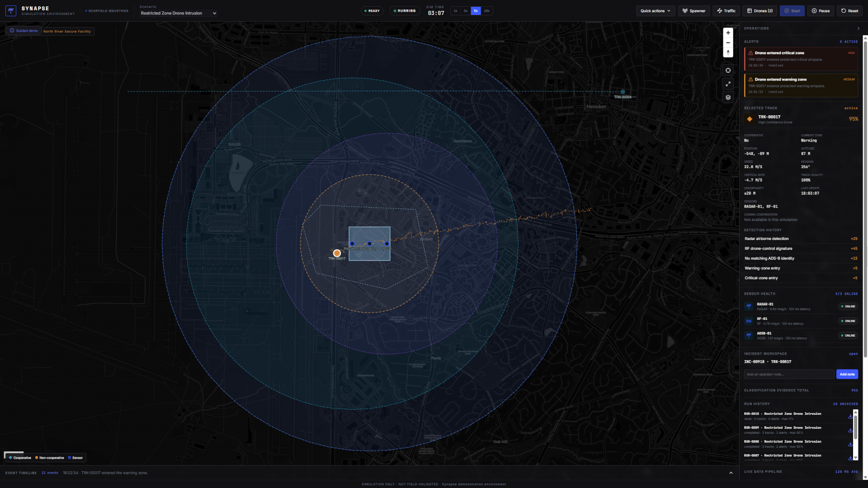
Task: Select the No matching ADS-B identity row
Action: click(x=801, y=258)
